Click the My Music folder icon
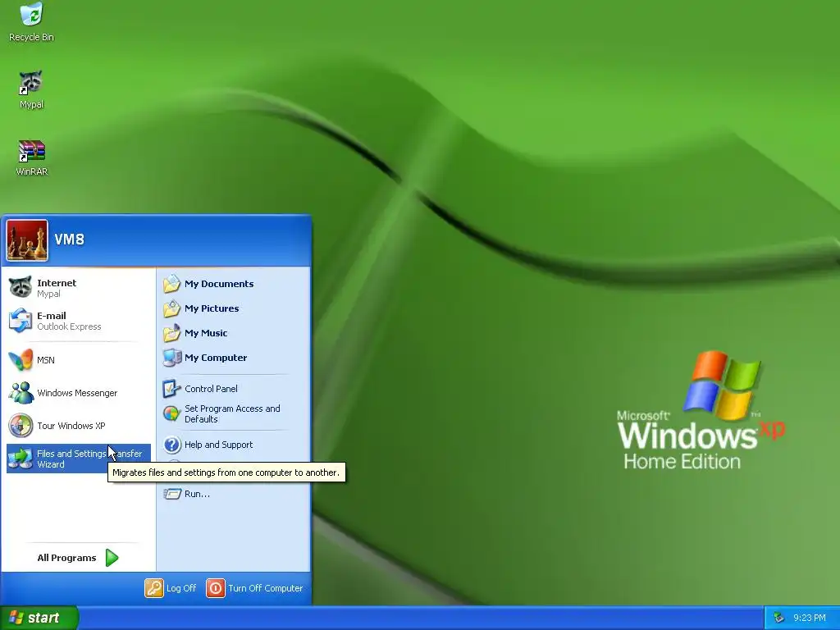 (x=172, y=333)
